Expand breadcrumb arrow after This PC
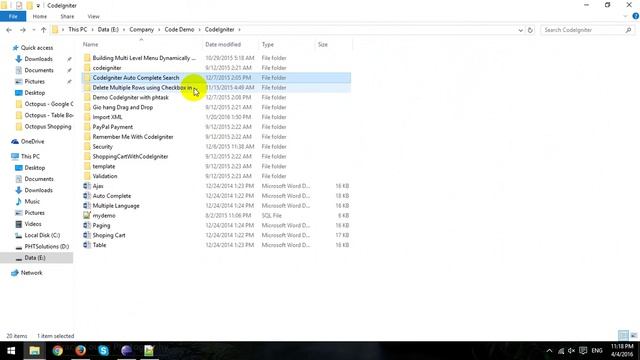The width and height of the screenshot is (640, 360). tap(92, 30)
